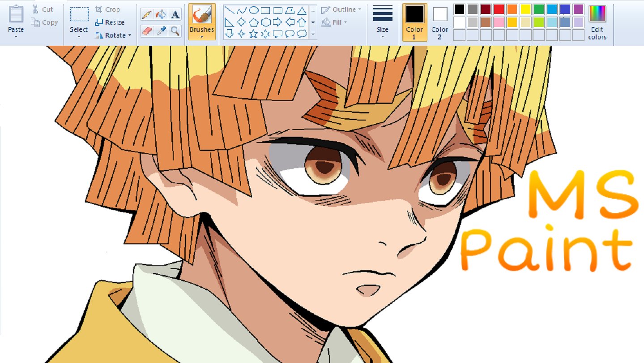Expand the full shapes gallery
Image resolution: width=644 pixels, height=363 pixels.
pos(313,34)
